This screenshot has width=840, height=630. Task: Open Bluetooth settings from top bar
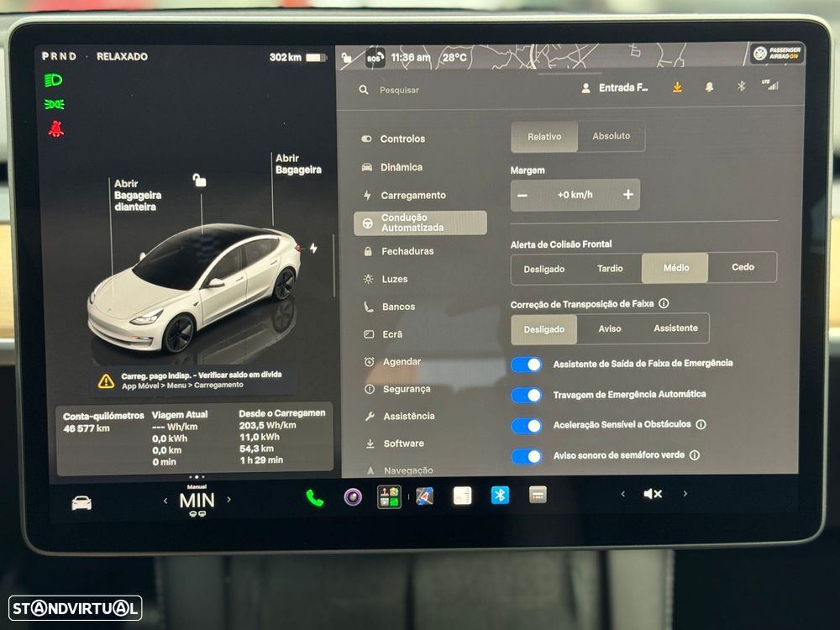click(741, 86)
